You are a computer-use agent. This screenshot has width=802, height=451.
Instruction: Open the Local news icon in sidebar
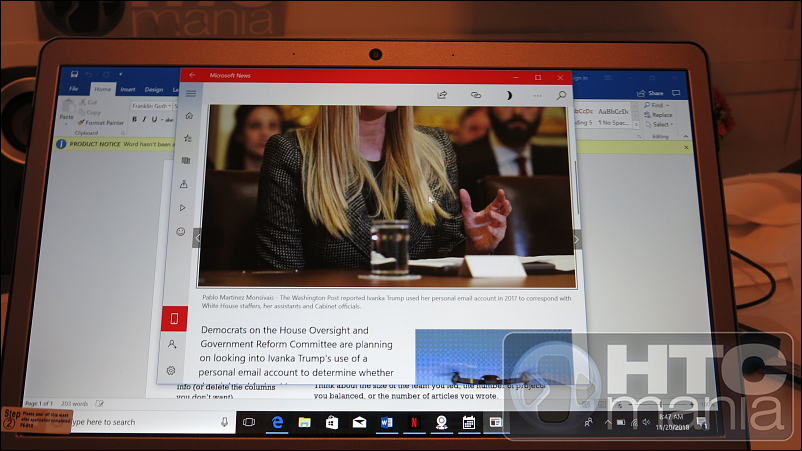[184, 184]
